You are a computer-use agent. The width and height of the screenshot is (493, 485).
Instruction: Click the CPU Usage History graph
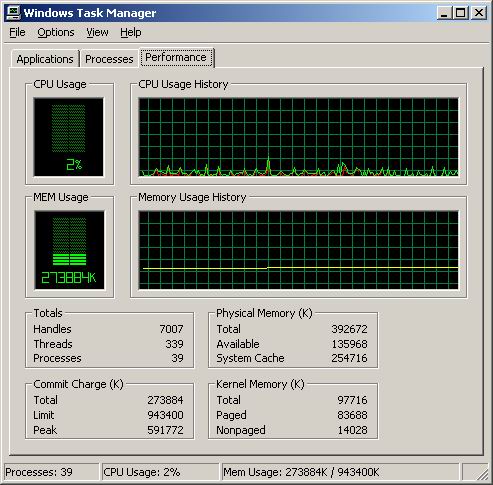[298, 137]
